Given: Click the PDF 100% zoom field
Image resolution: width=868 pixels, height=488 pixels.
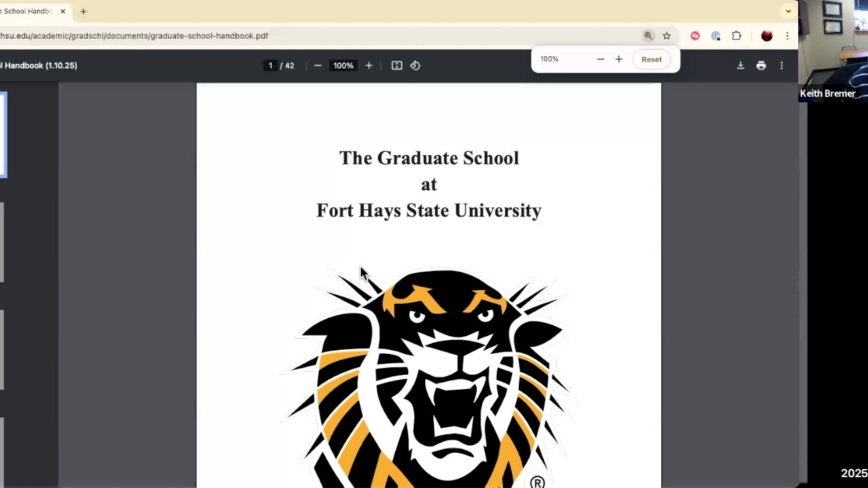Looking at the screenshot, I should click(x=343, y=66).
